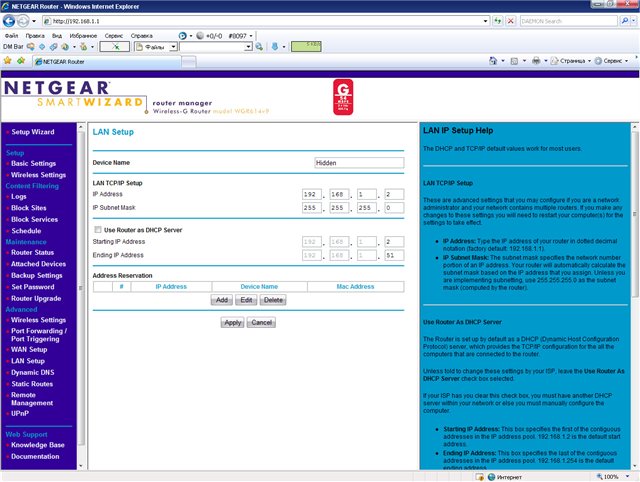Open the Сервис menu in menu bar

[x=113, y=36]
